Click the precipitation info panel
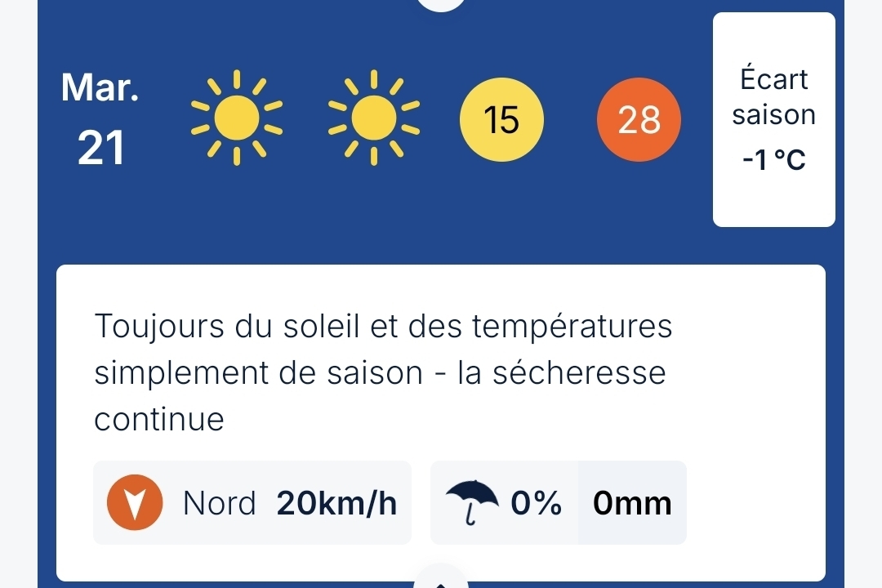This screenshot has height=588, width=882. [x=559, y=502]
